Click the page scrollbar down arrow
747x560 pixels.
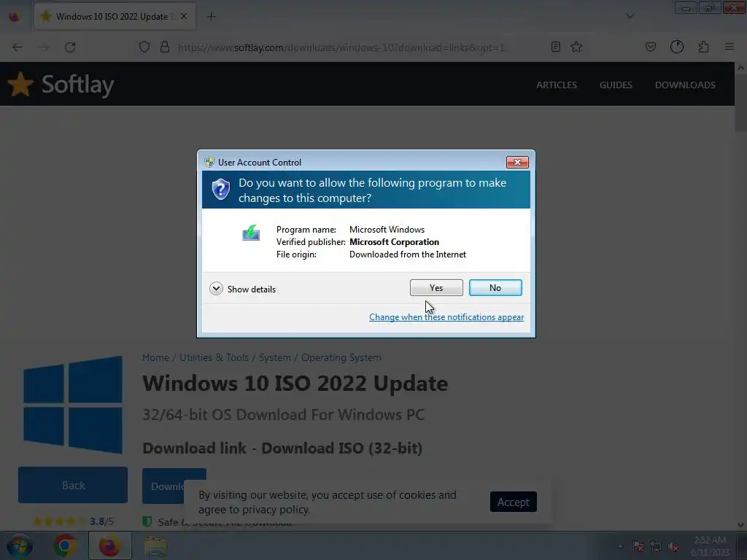pos(740,525)
